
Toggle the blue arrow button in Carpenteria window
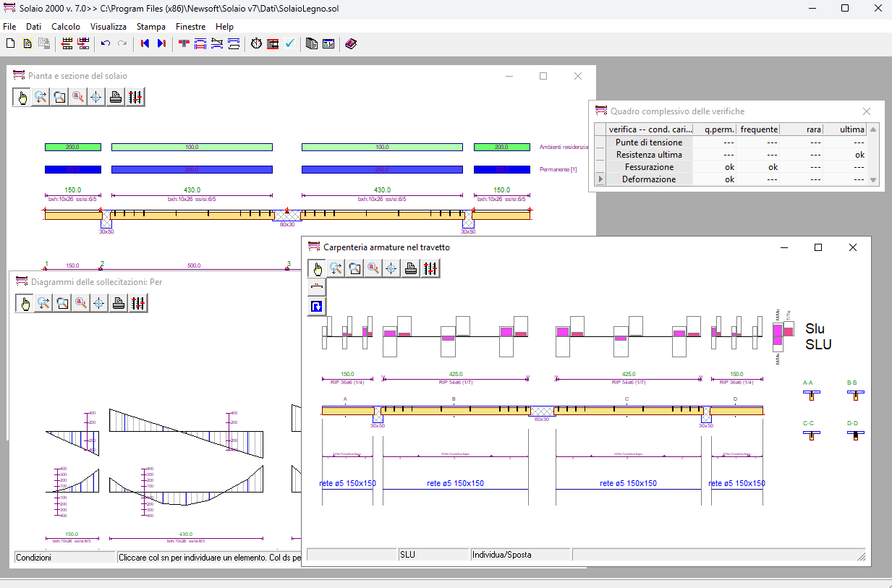317,307
